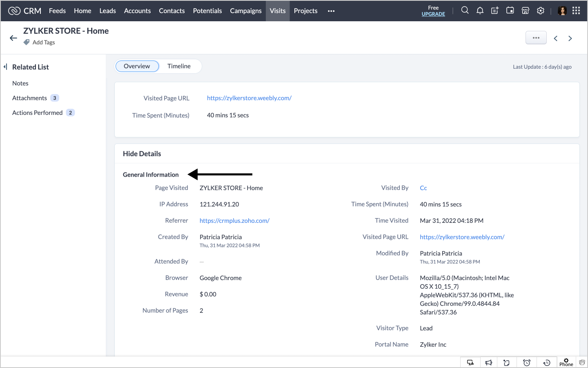
Task: Collapse the Related List sidebar
Action: pos(5,67)
